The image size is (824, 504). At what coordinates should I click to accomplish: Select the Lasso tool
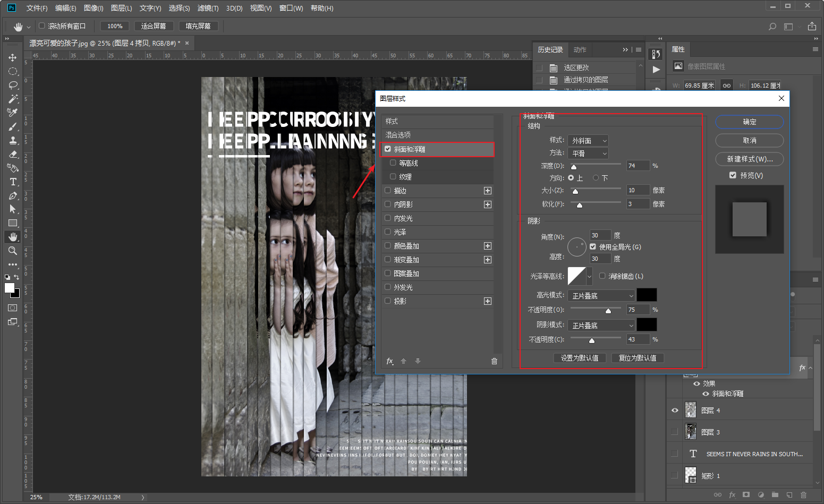(13, 85)
